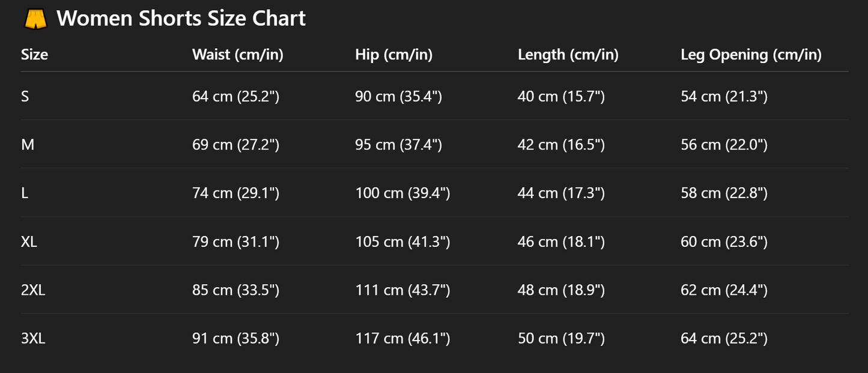
Task: Click the yellow shorts icon in title
Action: coord(35,19)
